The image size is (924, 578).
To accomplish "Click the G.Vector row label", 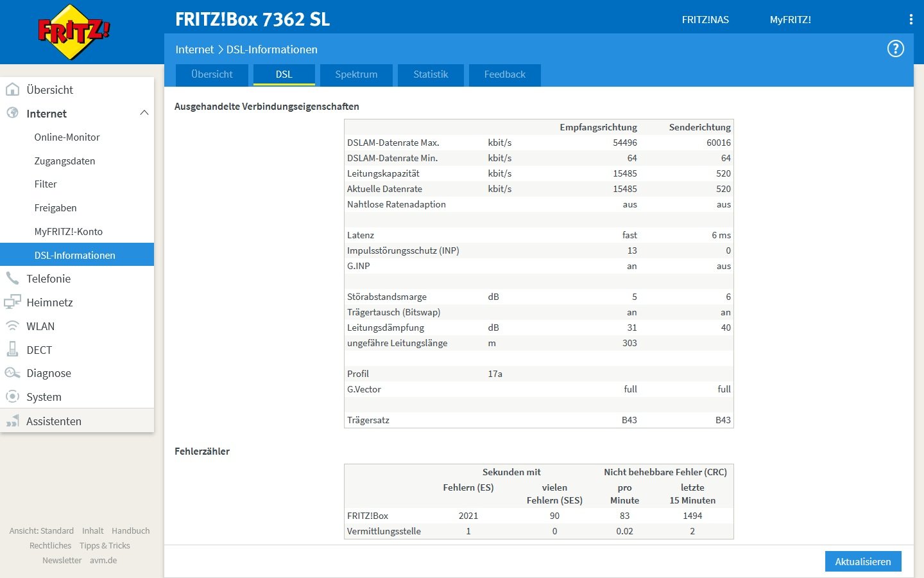I will pyautogui.click(x=364, y=389).
